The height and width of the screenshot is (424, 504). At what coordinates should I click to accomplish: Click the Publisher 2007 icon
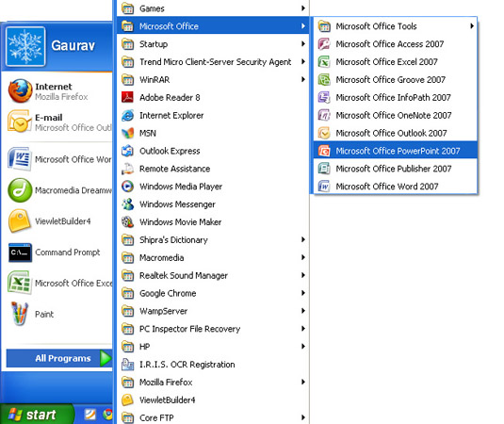tap(324, 169)
